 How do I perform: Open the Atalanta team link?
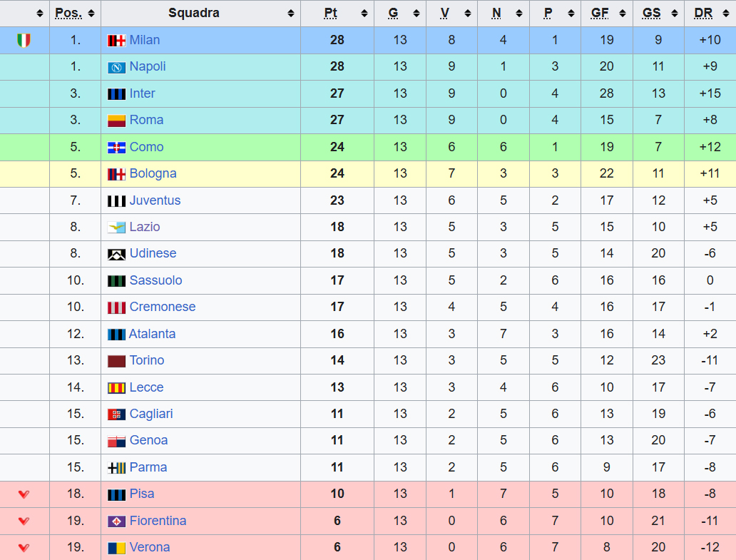point(152,334)
